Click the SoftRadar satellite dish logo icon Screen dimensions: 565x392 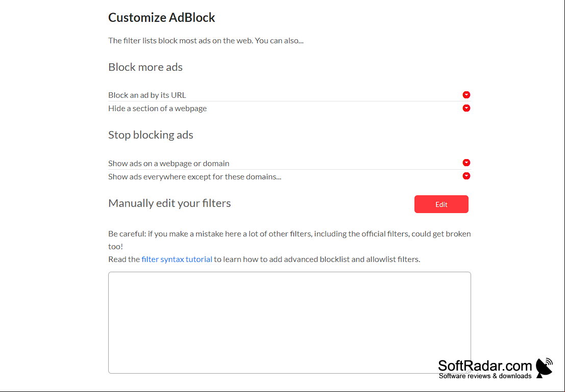[544, 368]
